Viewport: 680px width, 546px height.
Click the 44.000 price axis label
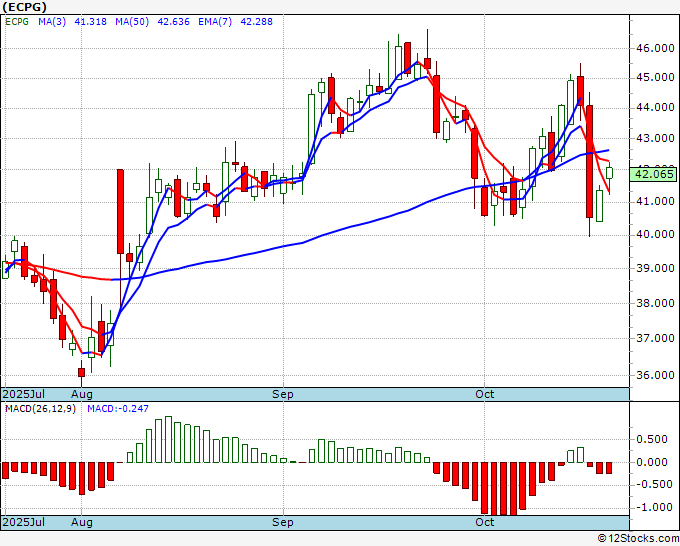tap(655, 108)
